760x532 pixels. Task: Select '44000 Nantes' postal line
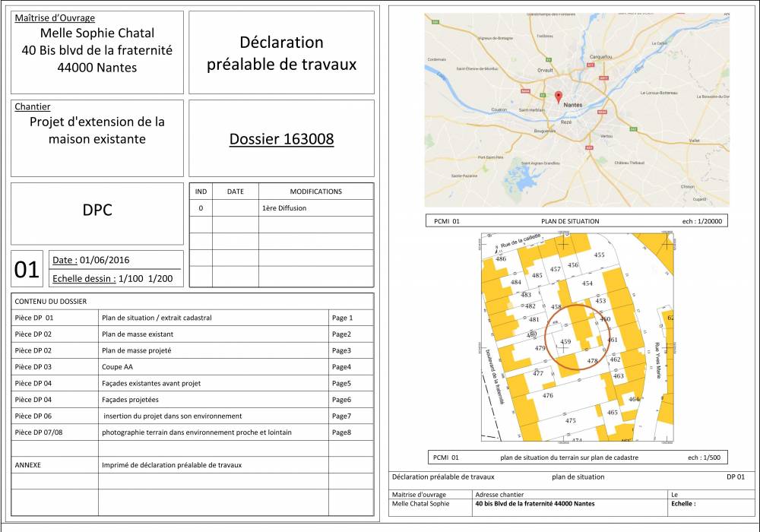pos(97,68)
